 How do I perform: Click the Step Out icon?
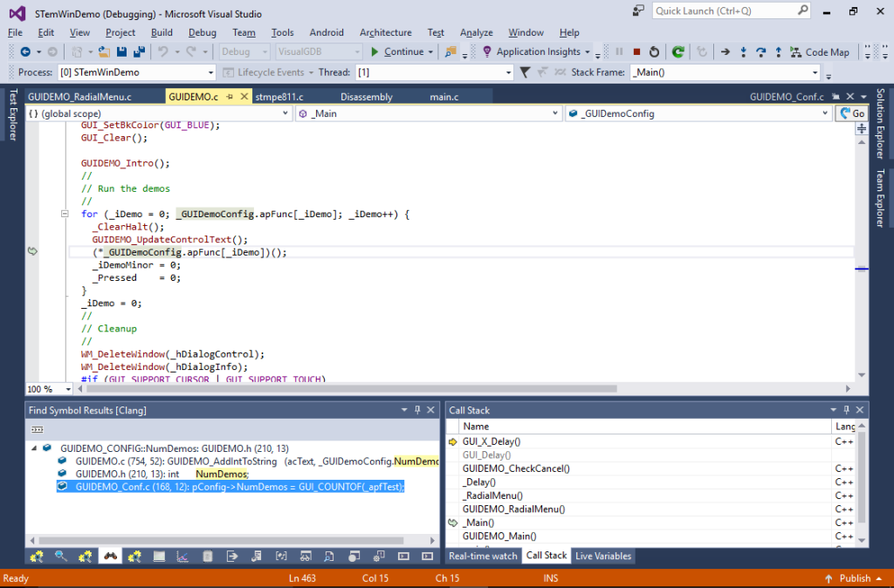coord(778,51)
